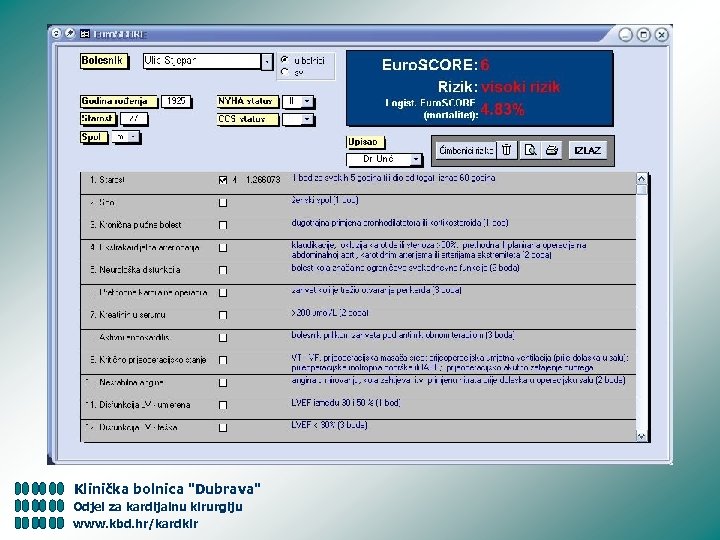Select the 'svi' radio option

(285, 72)
